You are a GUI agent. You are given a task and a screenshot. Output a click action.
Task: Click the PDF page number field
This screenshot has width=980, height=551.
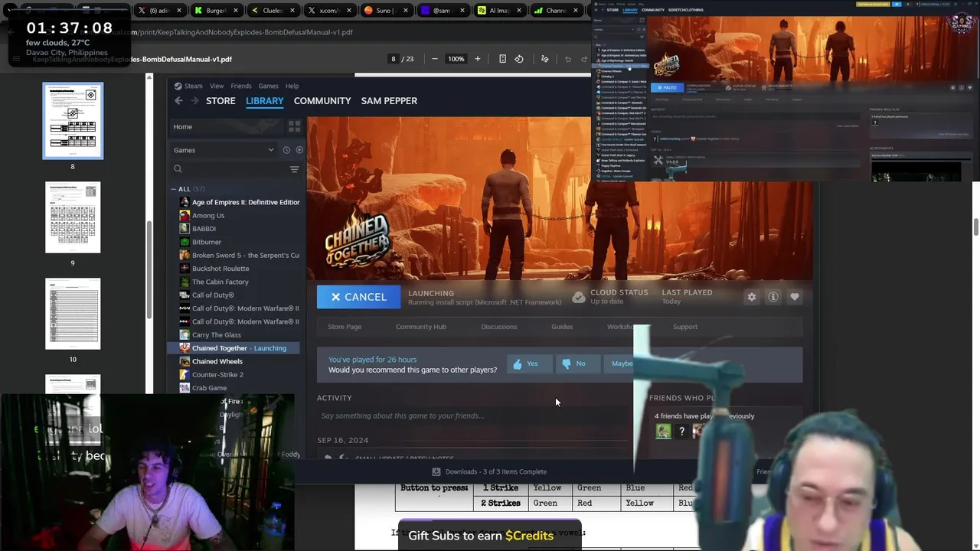point(394,59)
